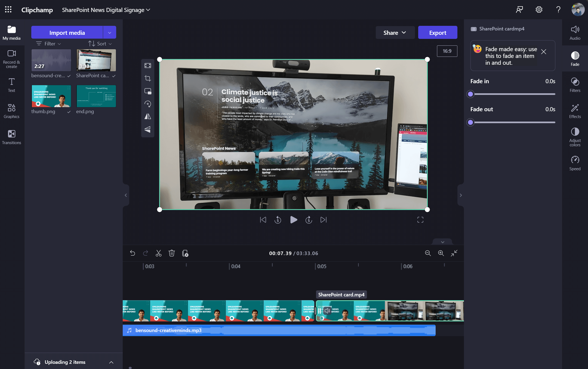Open the Filters panel
Screen dimensions: 588x369
(575, 85)
